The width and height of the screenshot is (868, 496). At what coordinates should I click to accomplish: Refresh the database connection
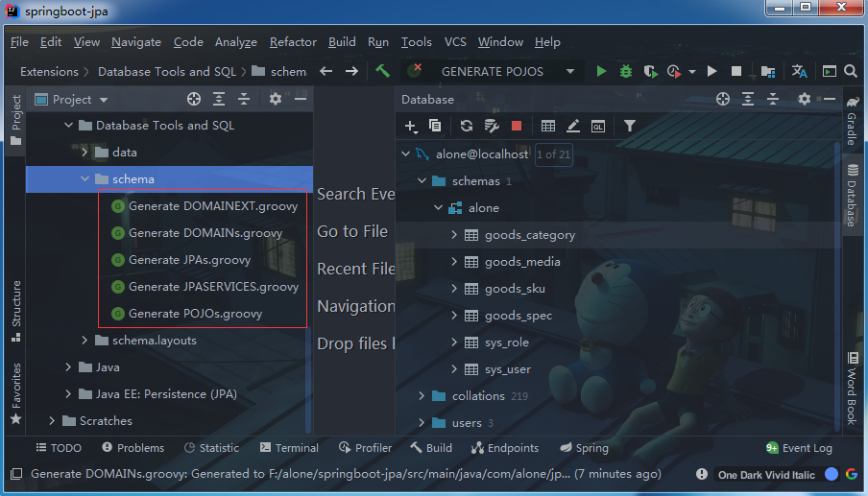click(467, 126)
